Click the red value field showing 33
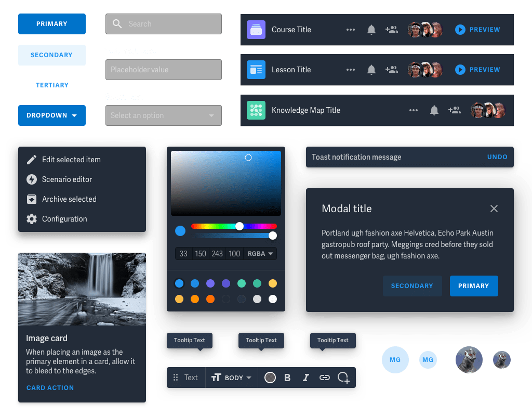The width and height of the screenshot is (532, 416). coord(183,254)
